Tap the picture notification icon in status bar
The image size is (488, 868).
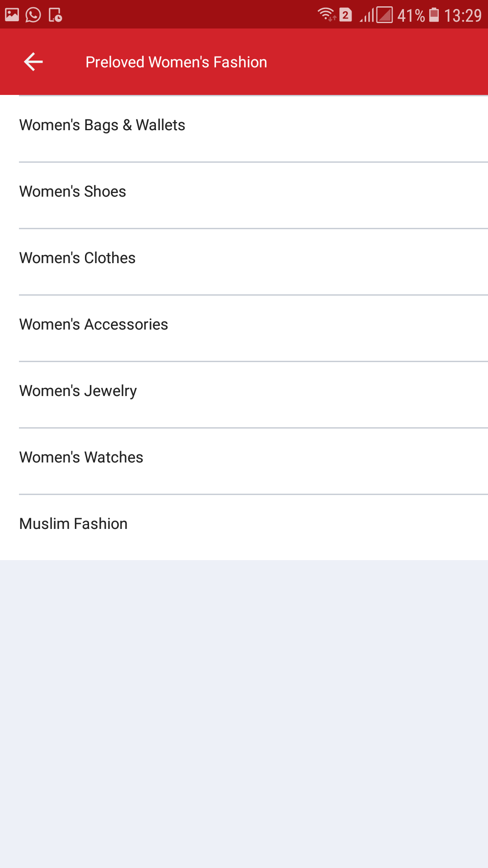click(x=12, y=15)
